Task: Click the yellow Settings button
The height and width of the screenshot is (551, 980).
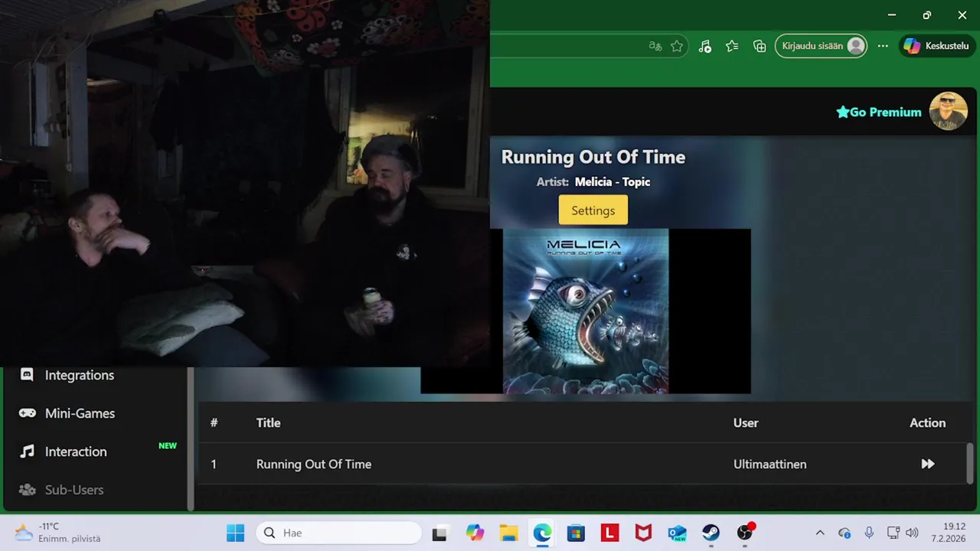Action: (593, 210)
